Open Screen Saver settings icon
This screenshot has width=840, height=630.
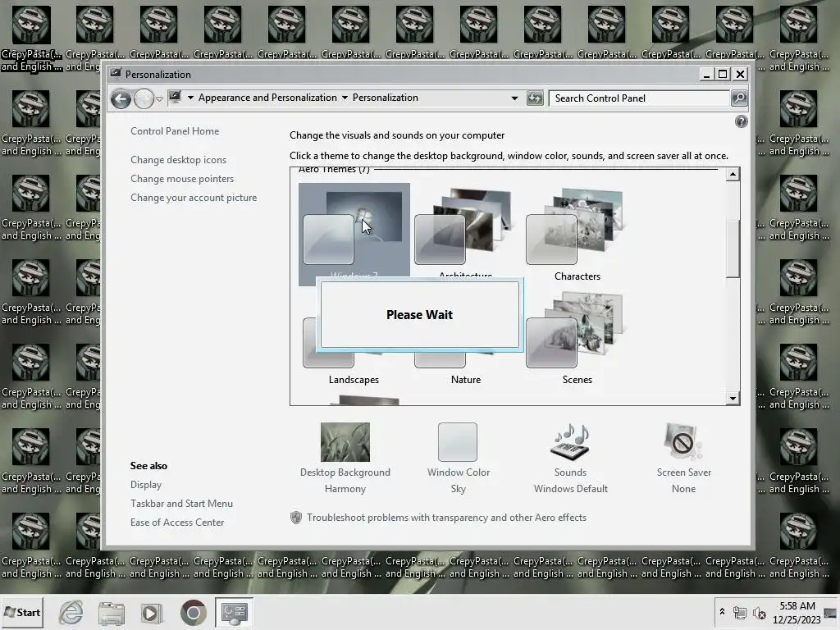pyautogui.click(x=683, y=441)
